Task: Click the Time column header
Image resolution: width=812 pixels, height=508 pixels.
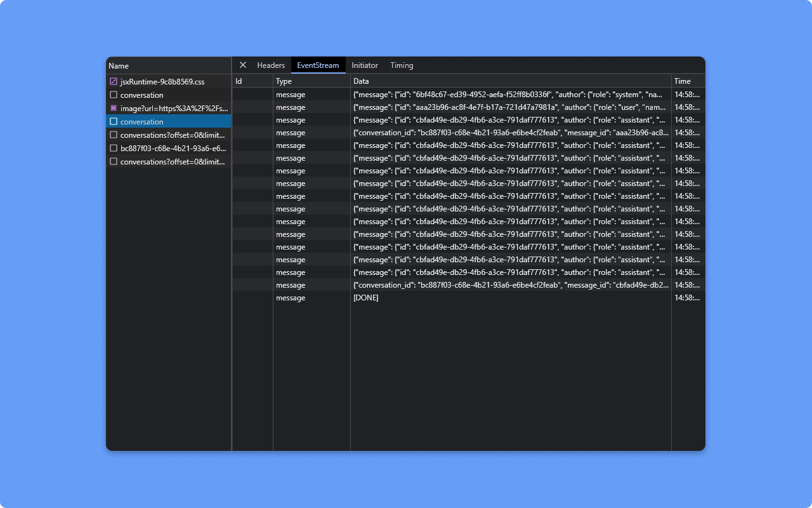Action: [682, 81]
